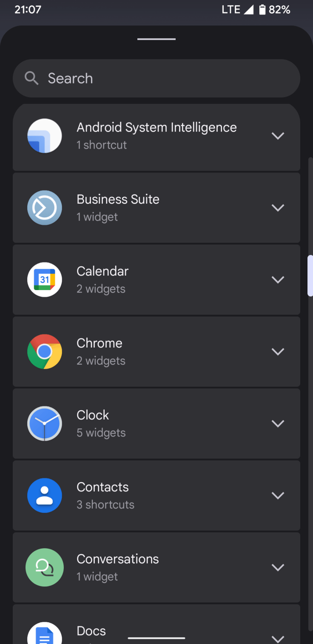Expand Business Suite widgets with chevron
This screenshot has height=644, width=313.
tap(278, 208)
